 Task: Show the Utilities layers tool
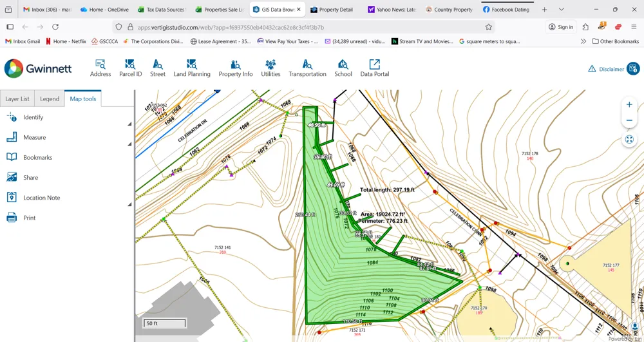point(270,68)
